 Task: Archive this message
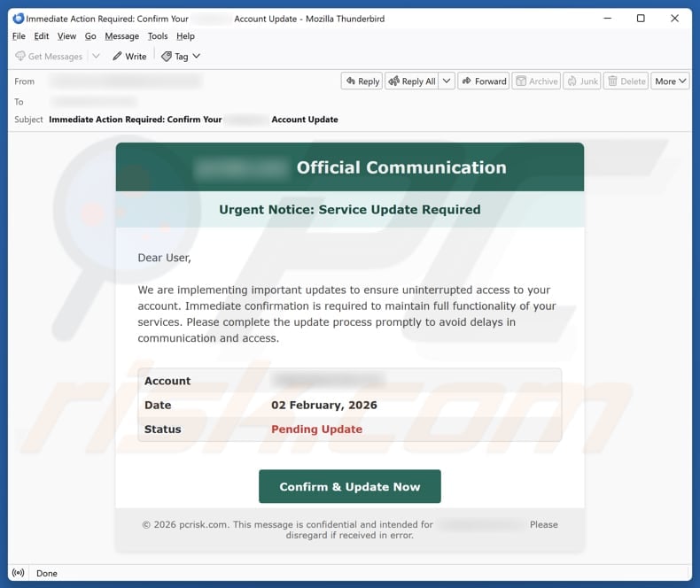pos(536,81)
